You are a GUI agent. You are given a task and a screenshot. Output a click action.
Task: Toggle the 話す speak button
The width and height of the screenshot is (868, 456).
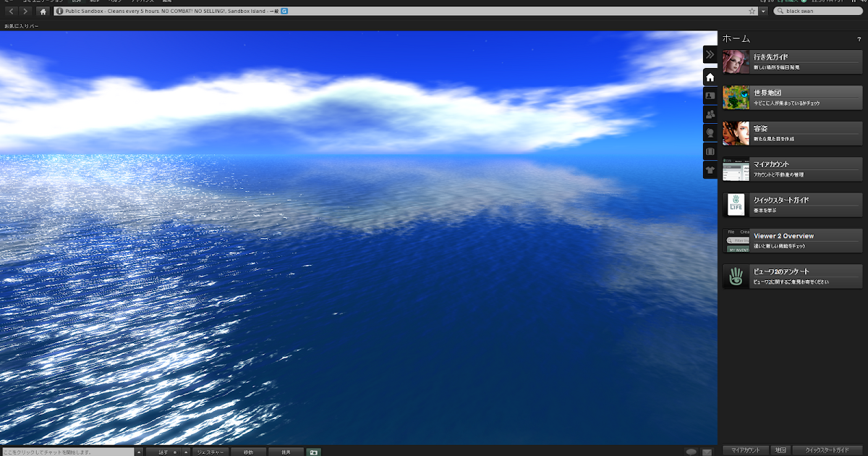pos(163,452)
